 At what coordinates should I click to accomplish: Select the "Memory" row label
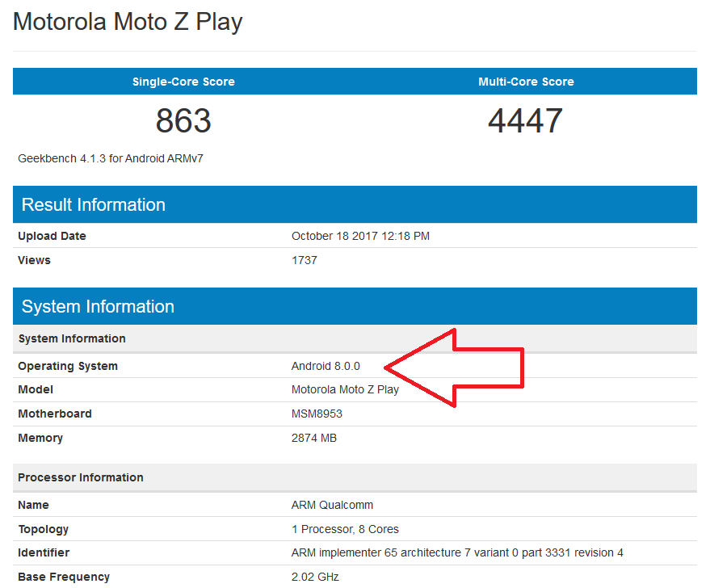coord(40,438)
